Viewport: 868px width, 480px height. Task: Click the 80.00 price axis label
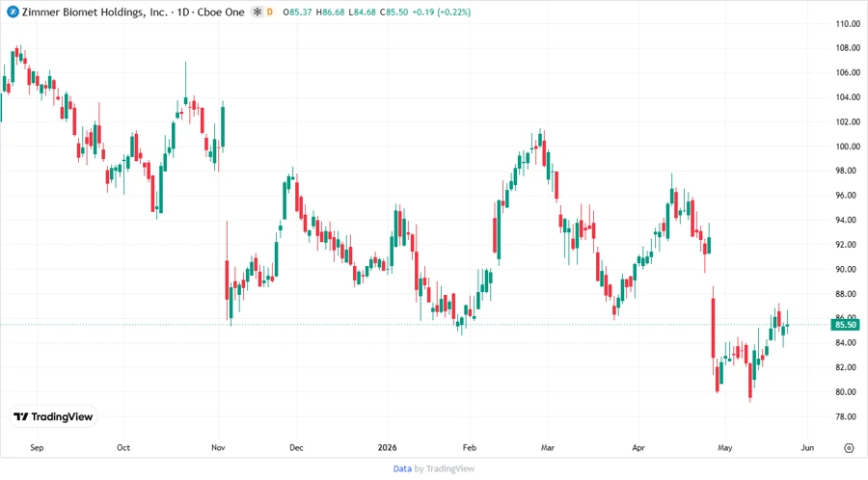click(848, 392)
